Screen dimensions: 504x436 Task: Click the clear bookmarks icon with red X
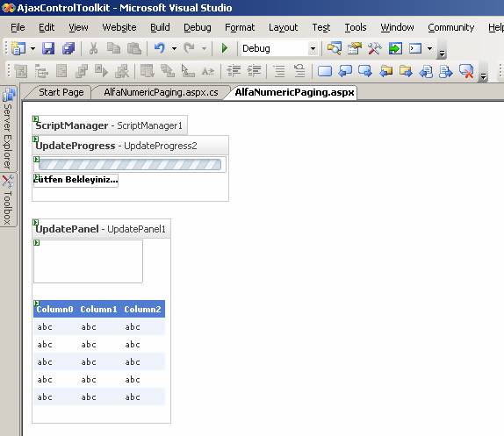tap(466, 71)
